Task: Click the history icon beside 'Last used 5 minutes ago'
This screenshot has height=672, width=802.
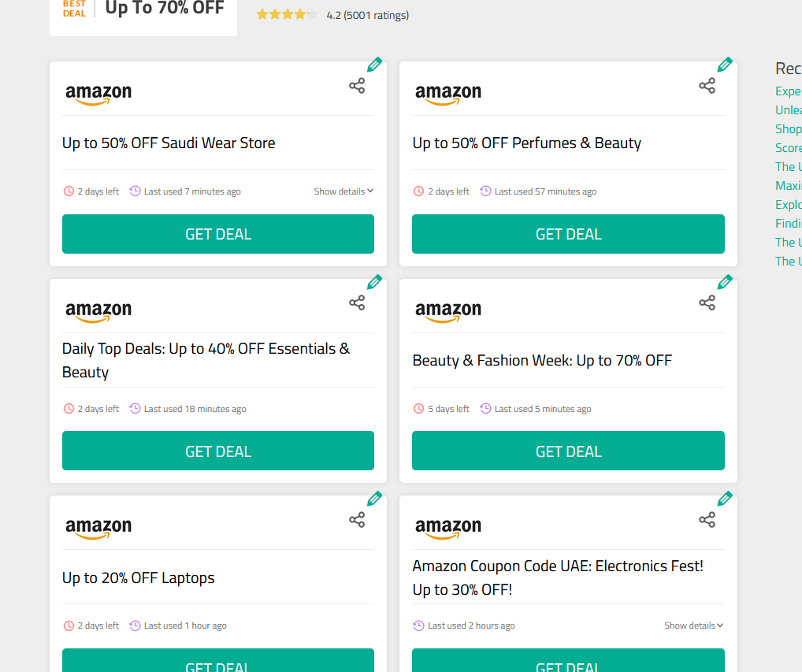Action: click(485, 408)
